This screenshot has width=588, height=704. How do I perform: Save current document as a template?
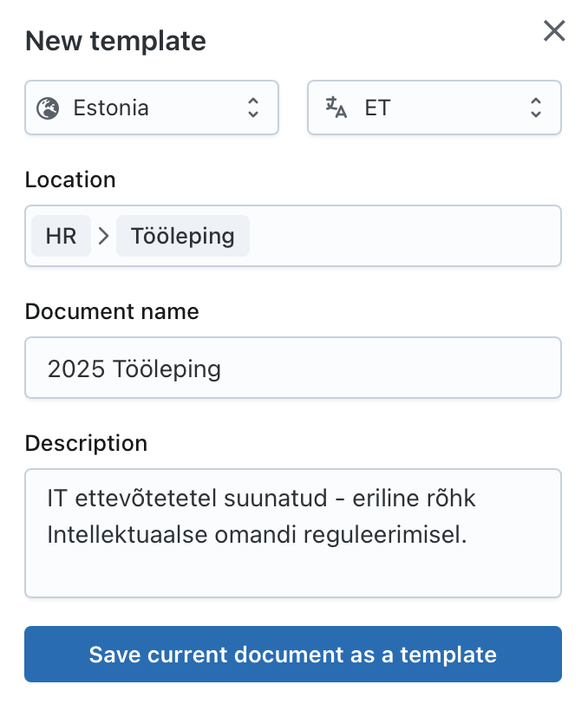tap(293, 654)
